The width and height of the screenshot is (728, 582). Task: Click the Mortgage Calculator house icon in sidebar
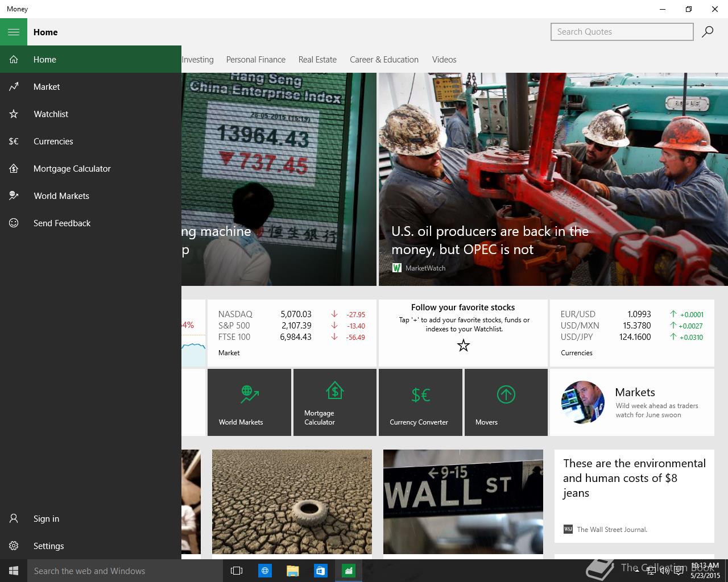[14, 168]
